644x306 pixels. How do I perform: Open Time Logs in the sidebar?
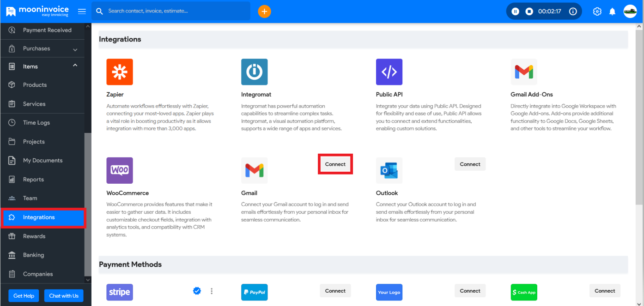tap(42, 123)
